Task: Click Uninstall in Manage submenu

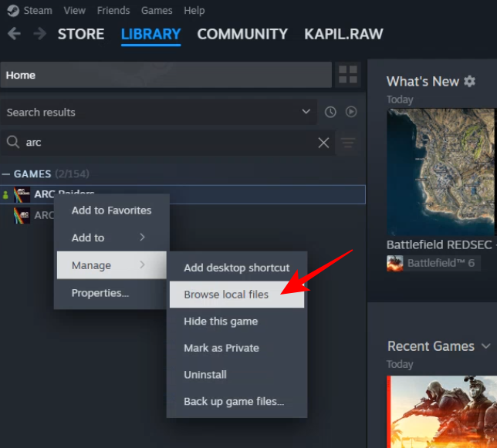Action: [205, 375]
